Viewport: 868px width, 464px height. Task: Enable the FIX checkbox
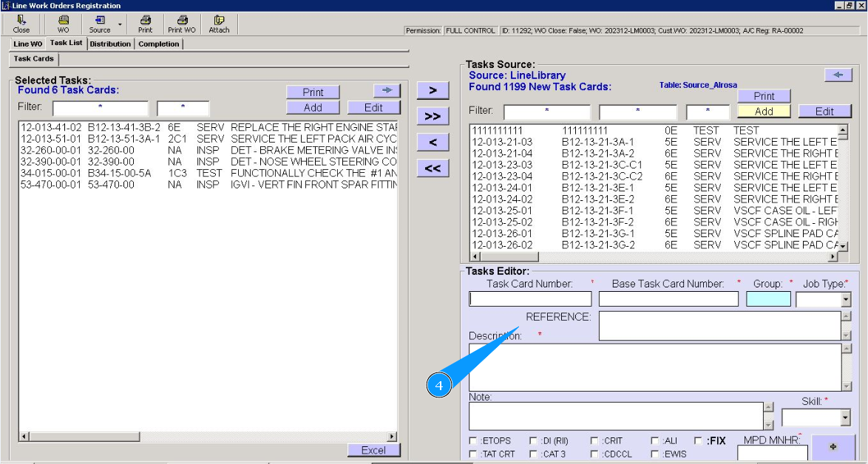[x=698, y=441]
